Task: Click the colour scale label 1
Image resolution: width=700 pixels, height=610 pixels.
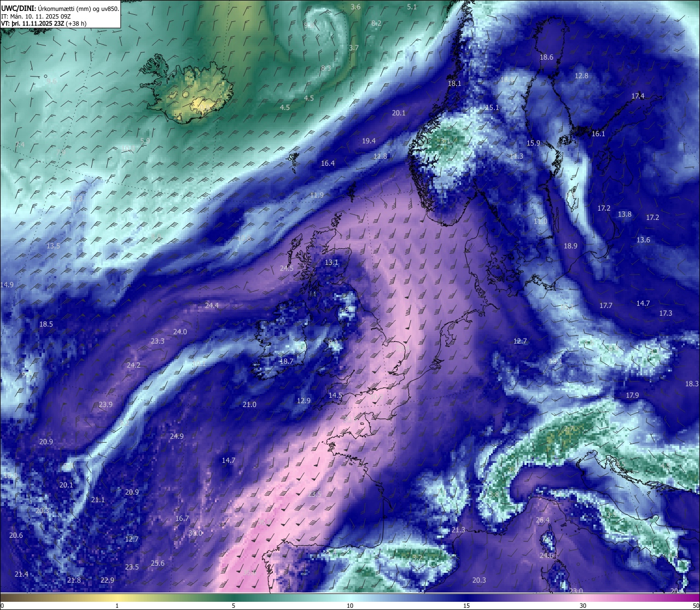Action: pos(117,606)
